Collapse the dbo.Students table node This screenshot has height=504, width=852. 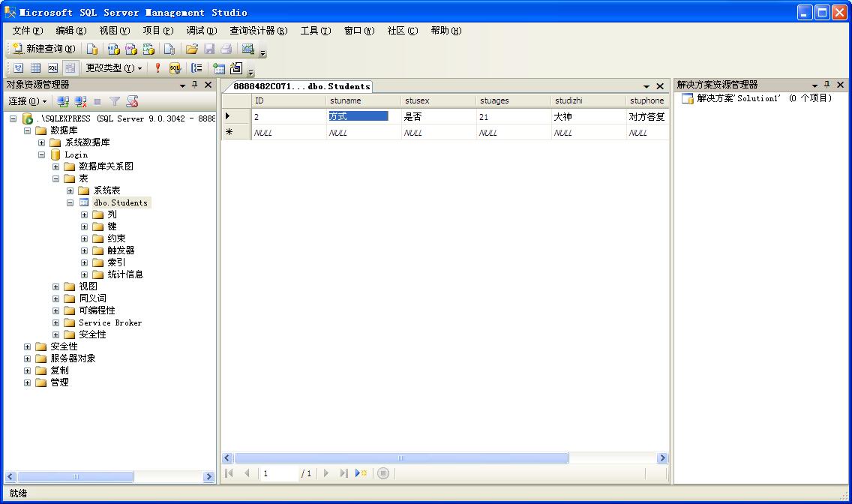[x=70, y=202]
